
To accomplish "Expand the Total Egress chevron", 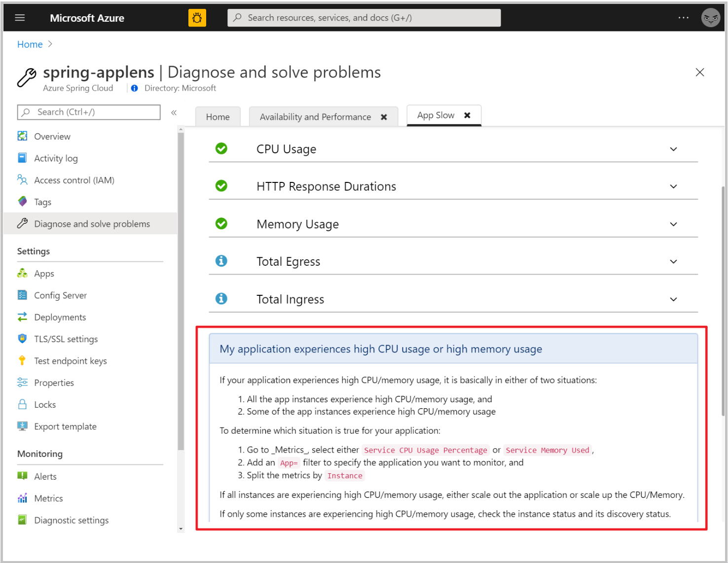I will [x=673, y=261].
